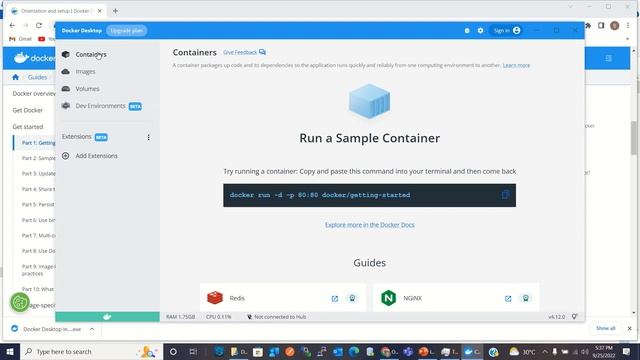640x360 pixels.
Task: Click the Docker whale status indicator
Action: [107, 317]
